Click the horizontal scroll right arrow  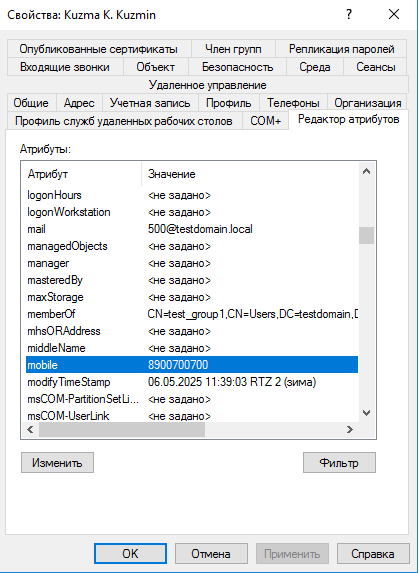(x=350, y=429)
